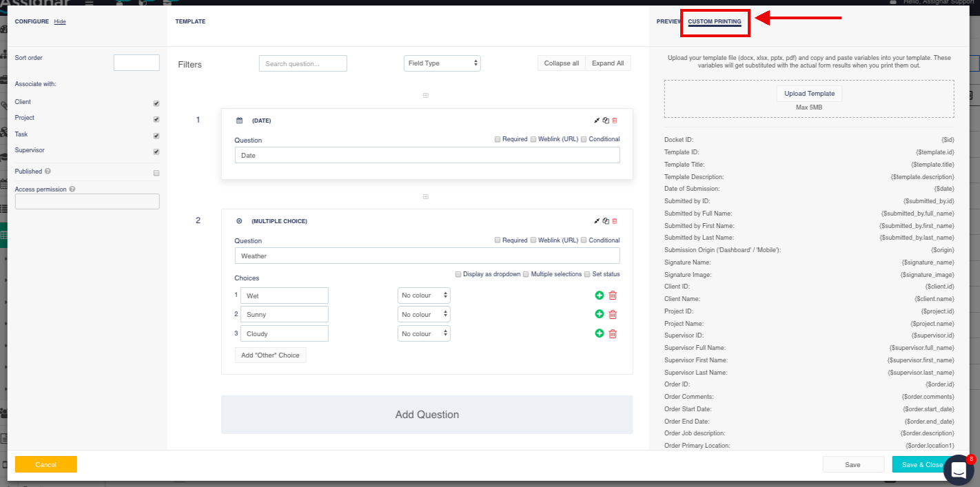
Task: Click Collapse all button
Action: (x=561, y=63)
